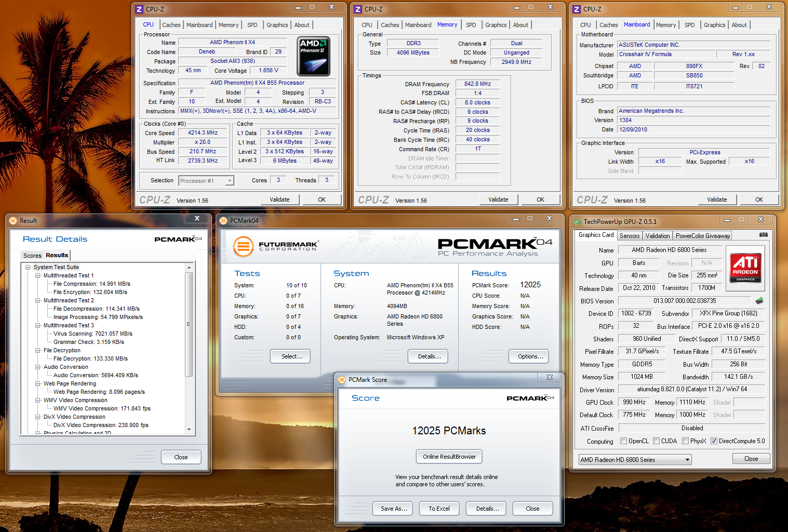This screenshot has height=532, width=788.
Task: Click title icon of CPU-Z Memory window
Action: pos(357,9)
